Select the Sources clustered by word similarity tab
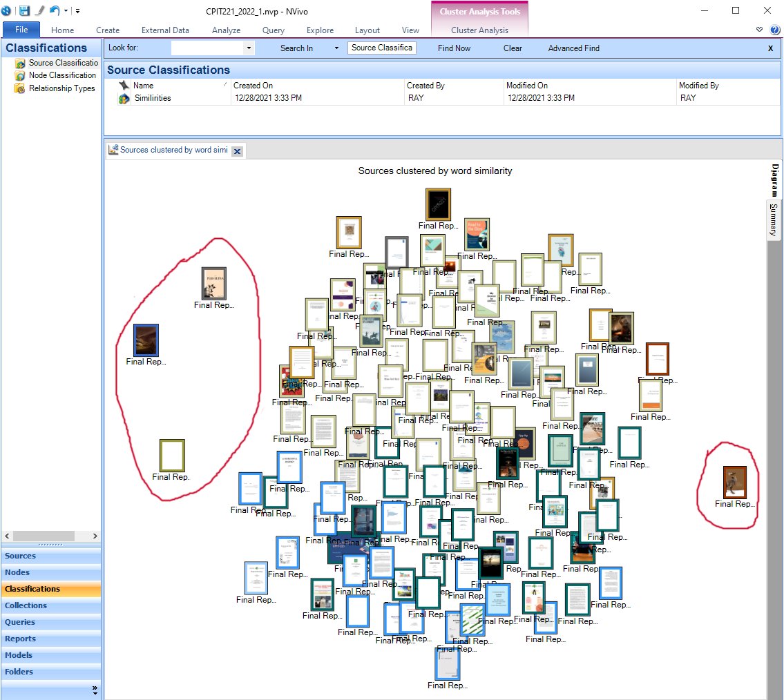The height and width of the screenshot is (700, 784). 173,150
